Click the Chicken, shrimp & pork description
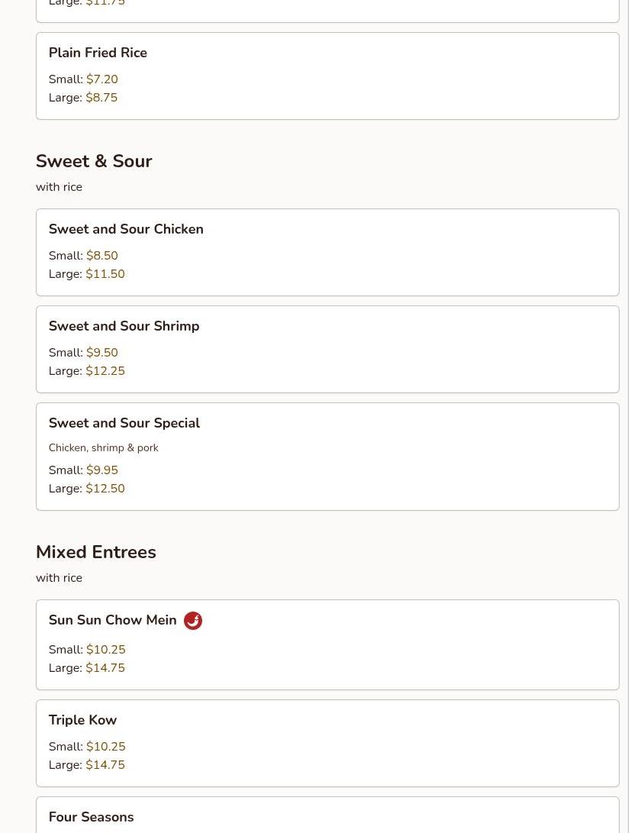Image resolution: width=644 pixels, height=833 pixels. [x=103, y=448]
